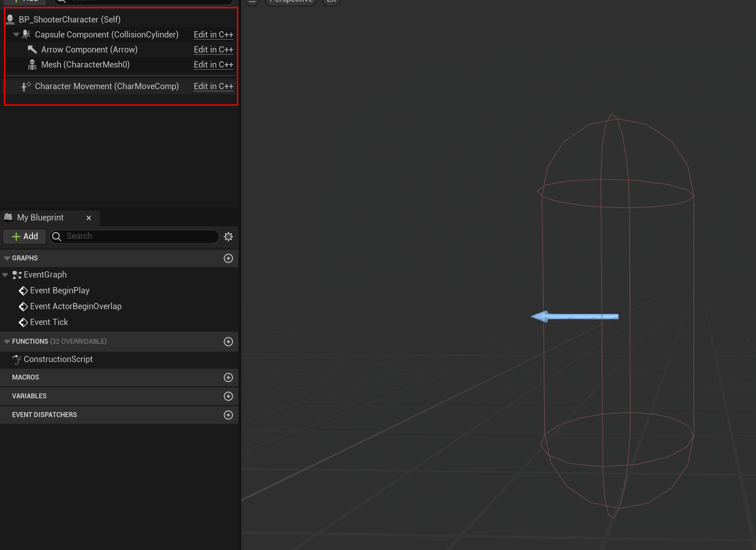Select the blue arrow in viewport
Screen dimensions: 756x550
[574, 317]
